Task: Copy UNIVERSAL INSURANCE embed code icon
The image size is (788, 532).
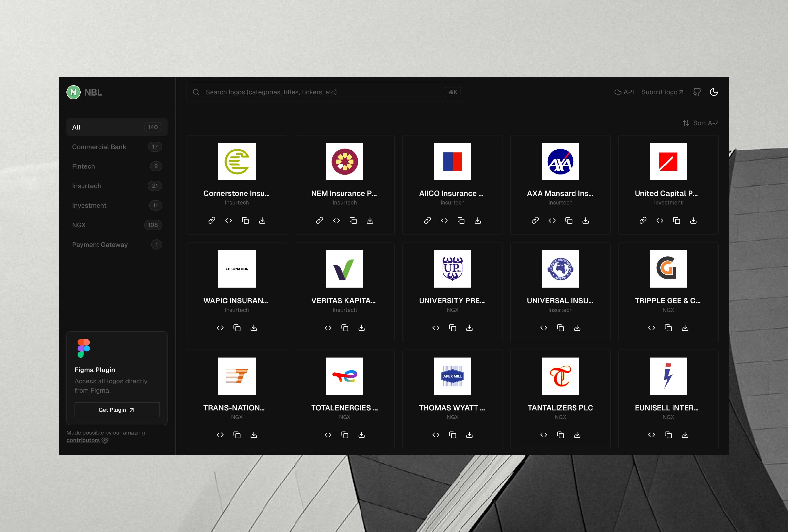Action: click(543, 328)
